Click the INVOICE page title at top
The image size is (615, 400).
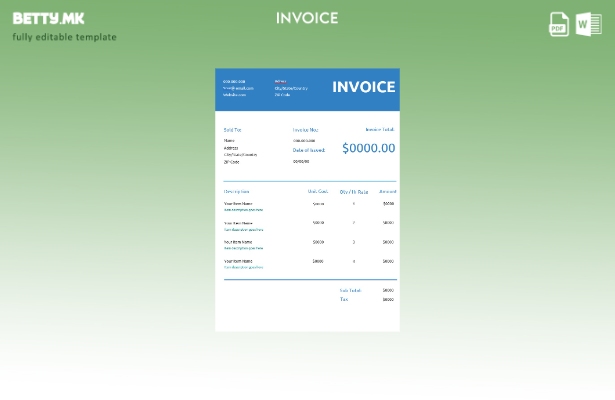307,18
